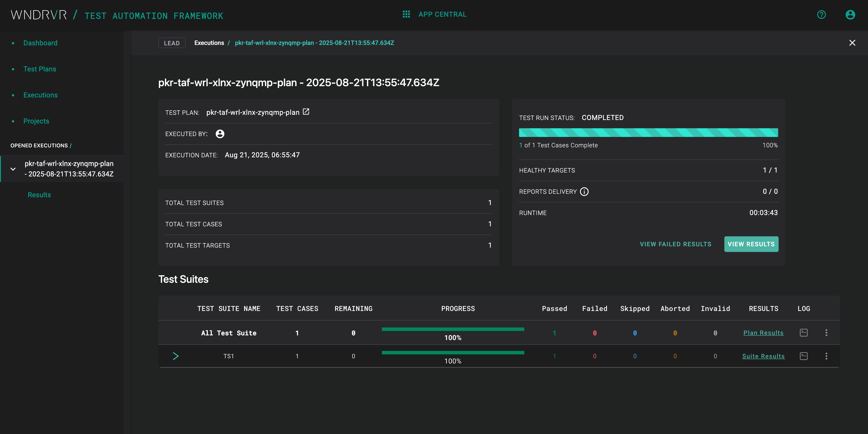The height and width of the screenshot is (434, 868).
Task: Open the user profile icon top right
Action: coord(850,15)
